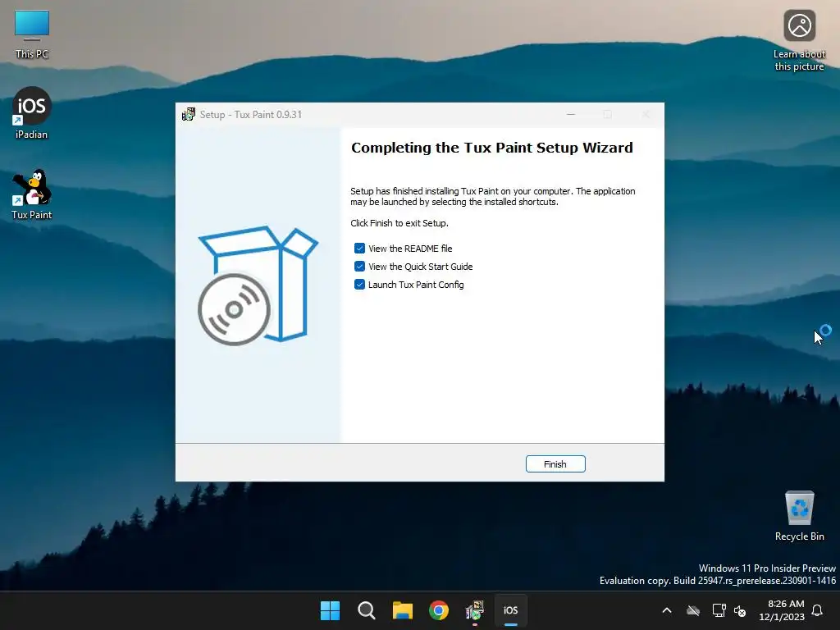Select the Tux Paint desktop shortcut
840x630 pixels.
coord(32,195)
